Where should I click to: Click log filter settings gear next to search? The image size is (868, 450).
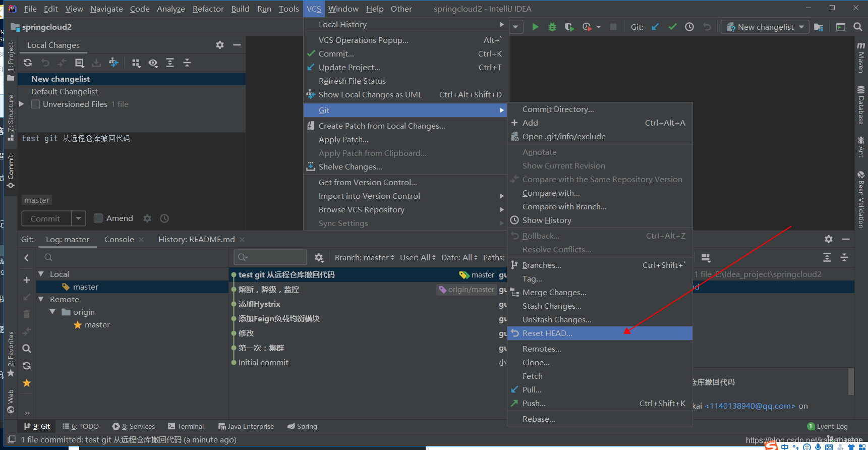pyautogui.click(x=319, y=258)
